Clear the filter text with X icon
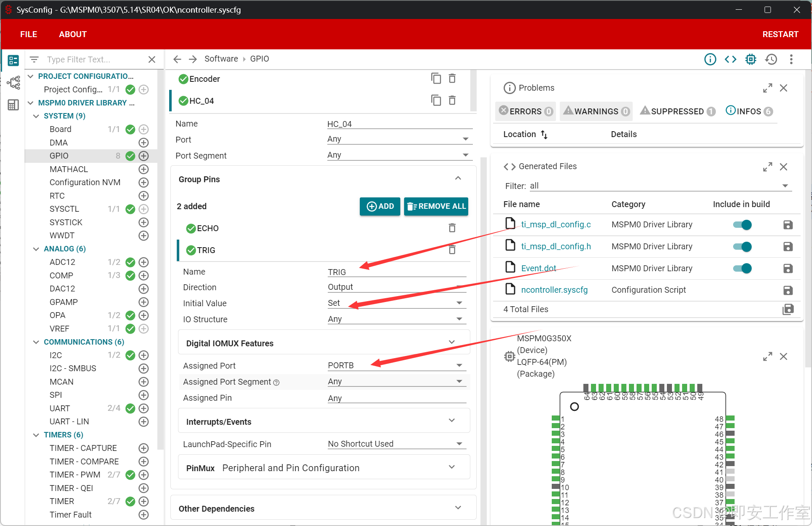 coord(152,59)
